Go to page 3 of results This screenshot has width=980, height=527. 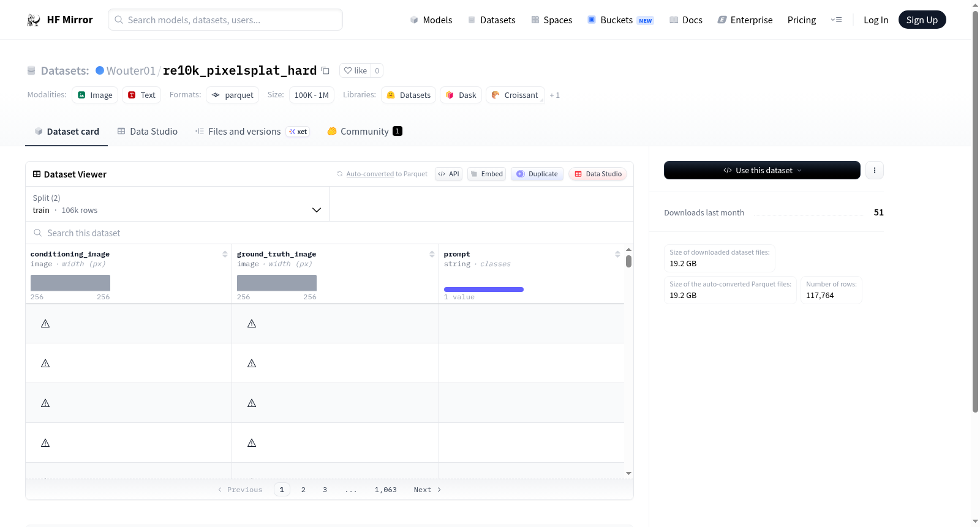pos(325,490)
